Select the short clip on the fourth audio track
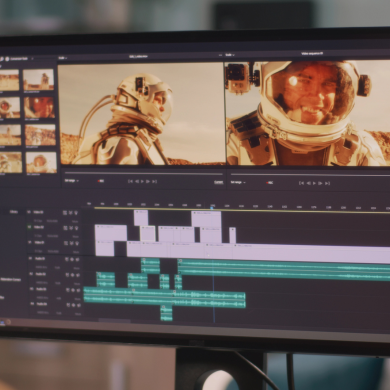This screenshot has height=390, width=390. [x=167, y=313]
